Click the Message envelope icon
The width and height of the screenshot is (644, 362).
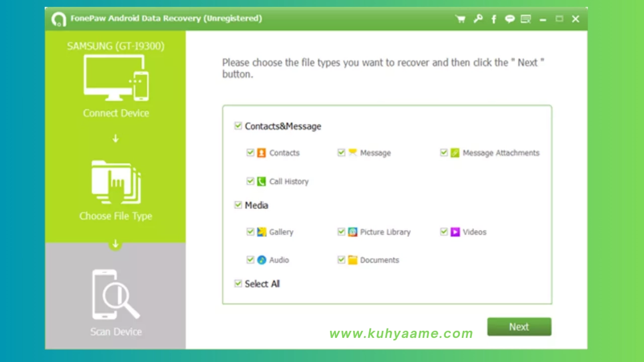pyautogui.click(x=352, y=153)
